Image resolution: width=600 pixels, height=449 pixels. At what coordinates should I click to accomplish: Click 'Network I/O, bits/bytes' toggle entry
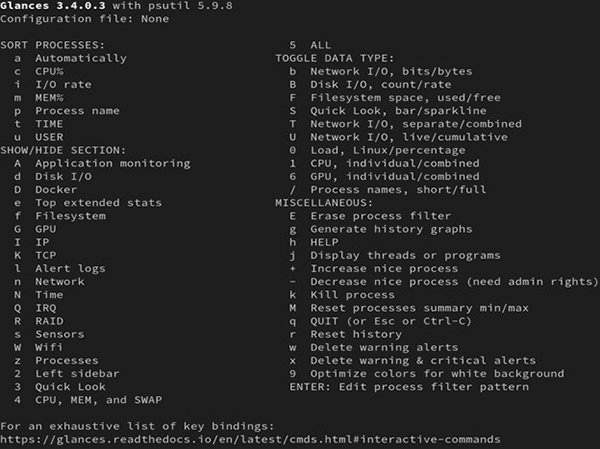(x=390, y=72)
